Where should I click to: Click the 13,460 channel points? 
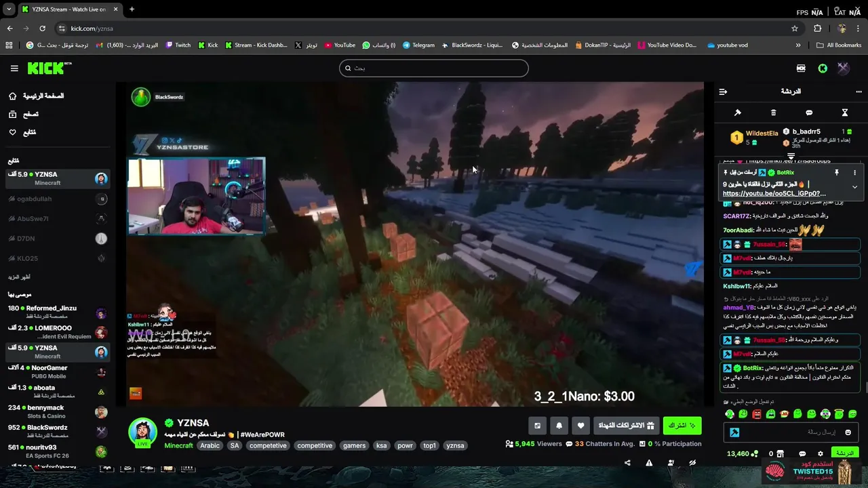click(741, 453)
